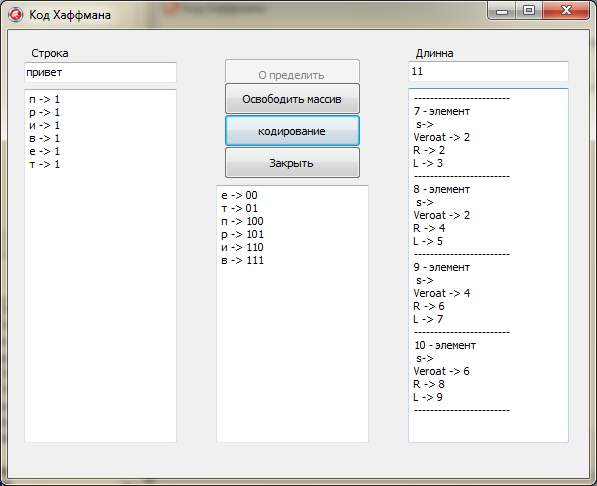Focus the Длинна field showing 11
597x486 pixels.
[x=488, y=71]
